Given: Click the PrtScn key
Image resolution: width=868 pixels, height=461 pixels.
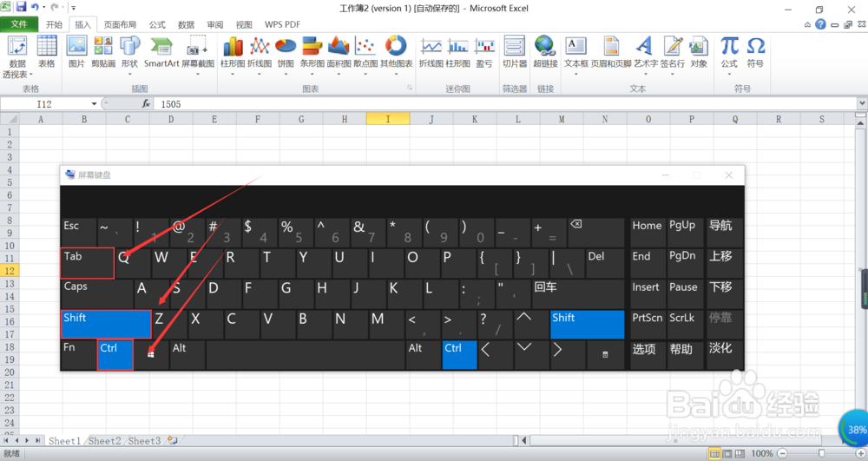Looking at the screenshot, I should pyautogui.click(x=648, y=325).
